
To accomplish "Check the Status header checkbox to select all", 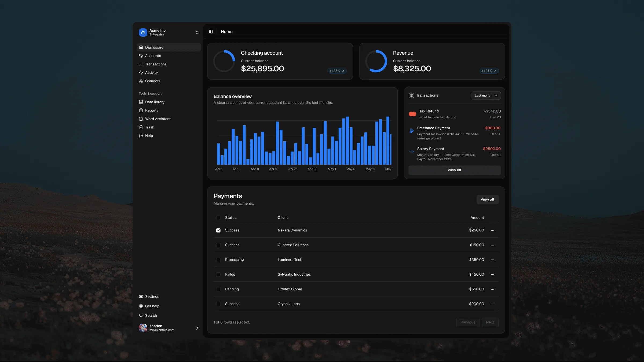I will point(218,217).
